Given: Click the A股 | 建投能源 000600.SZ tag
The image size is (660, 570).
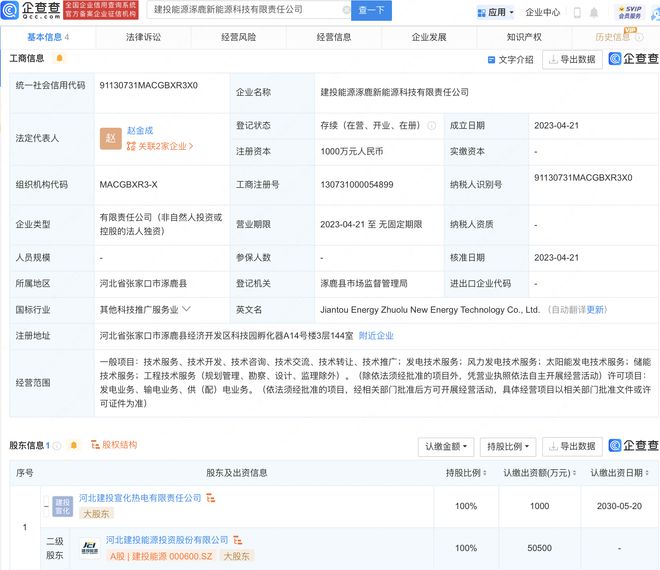Looking at the screenshot, I should [x=161, y=556].
